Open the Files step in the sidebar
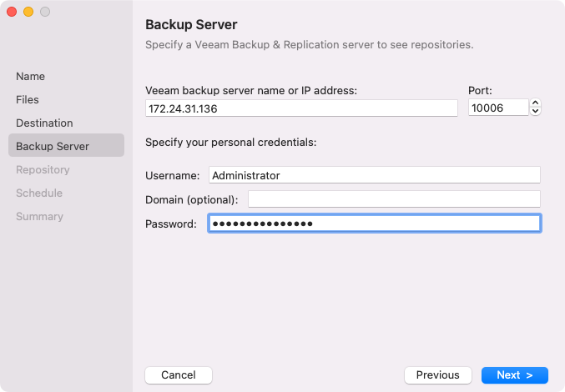565x392 pixels. (28, 99)
